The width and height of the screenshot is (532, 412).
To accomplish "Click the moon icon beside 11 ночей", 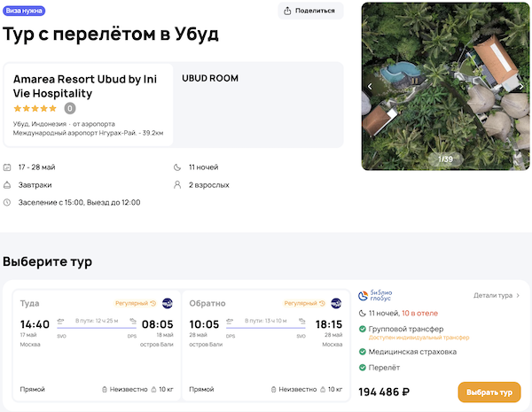I will pyautogui.click(x=177, y=167).
